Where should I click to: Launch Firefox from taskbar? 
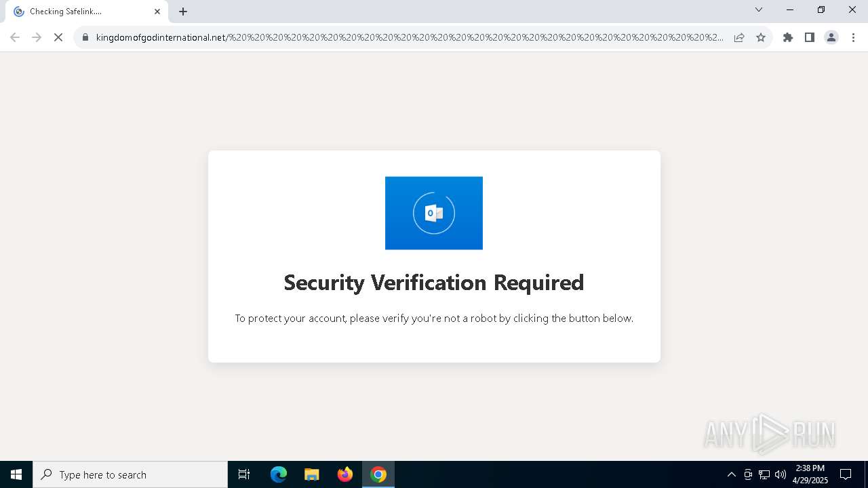tap(345, 474)
